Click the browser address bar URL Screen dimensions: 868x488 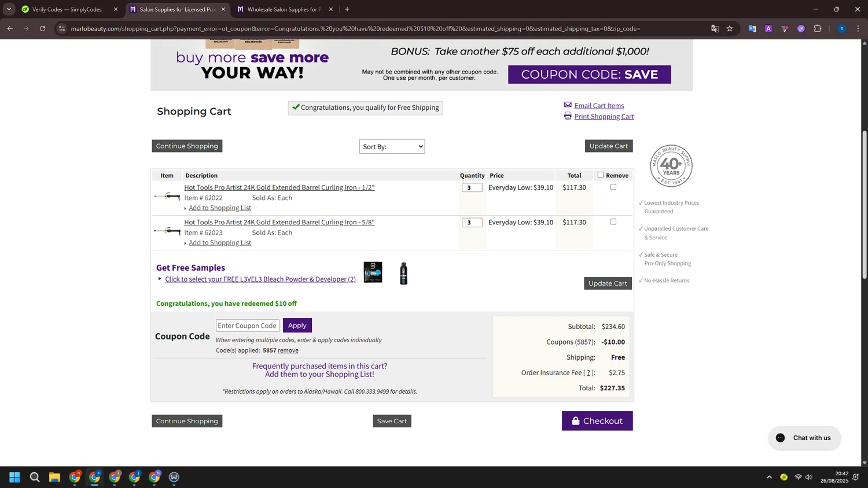[x=355, y=28]
